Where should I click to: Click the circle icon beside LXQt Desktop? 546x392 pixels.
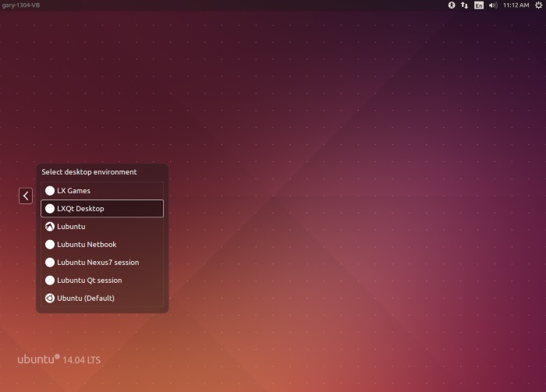50,209
